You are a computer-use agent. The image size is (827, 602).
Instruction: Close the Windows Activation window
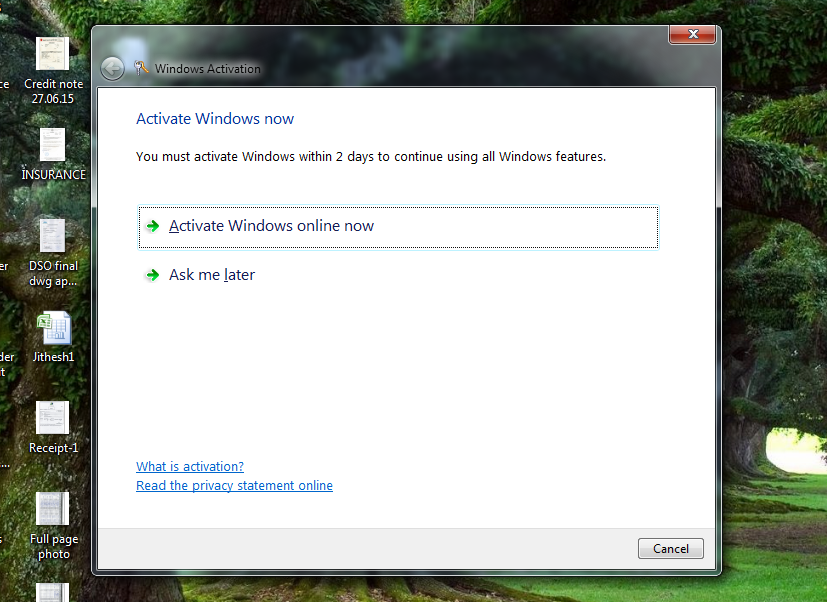(x=693, y=34)
